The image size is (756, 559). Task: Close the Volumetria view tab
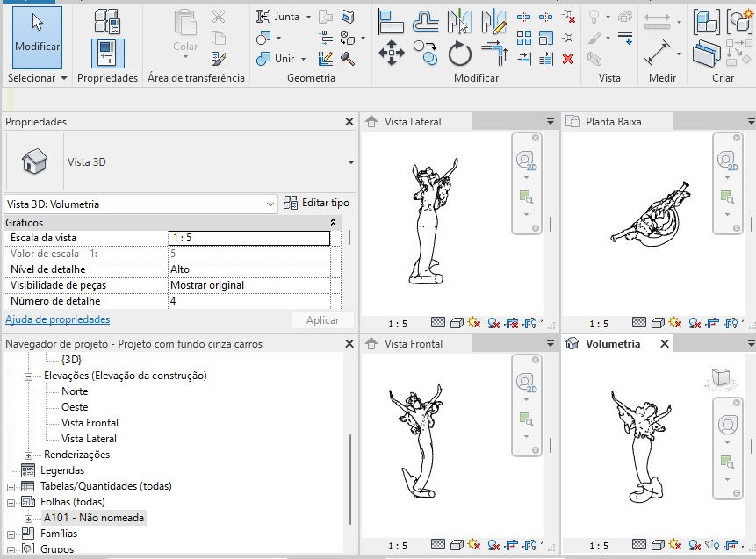click(x=665, y=344)
